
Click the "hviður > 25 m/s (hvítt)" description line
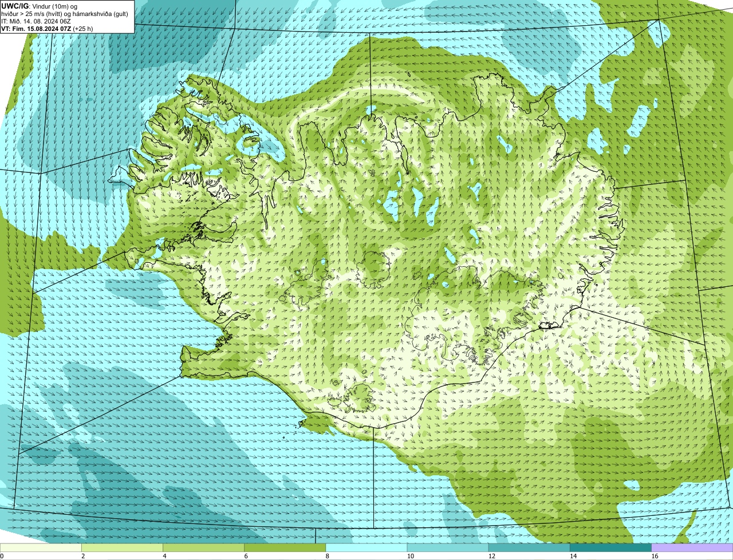point(65,13)
